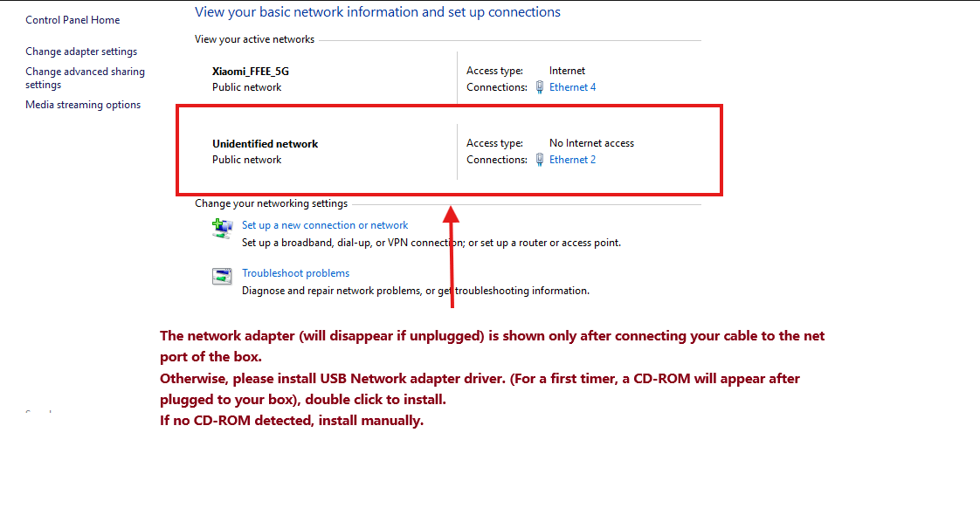Open Change advanced sharing settings
The image size is (980, 515).
85,78
